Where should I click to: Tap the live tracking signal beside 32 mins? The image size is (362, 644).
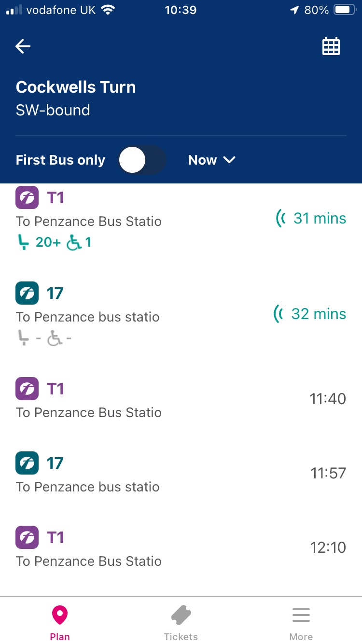pyautogui.click(x=278, y=314)
